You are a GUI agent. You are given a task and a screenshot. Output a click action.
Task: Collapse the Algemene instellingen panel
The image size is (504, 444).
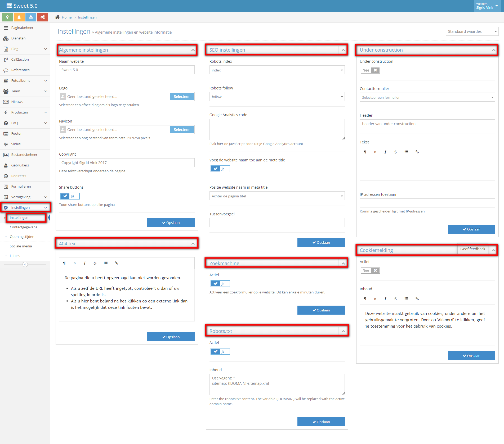pos(193,50)
